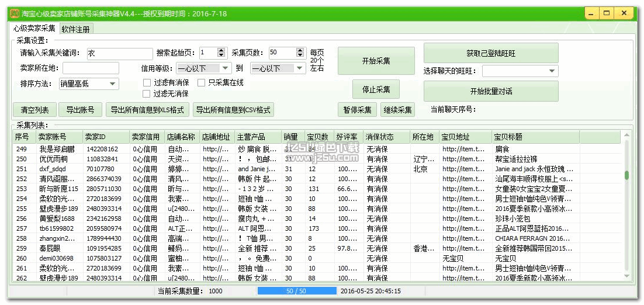This screenshot has width=644, height=305.
Task: Click 无宝贝 title in row 260
Action: [505, 259]
